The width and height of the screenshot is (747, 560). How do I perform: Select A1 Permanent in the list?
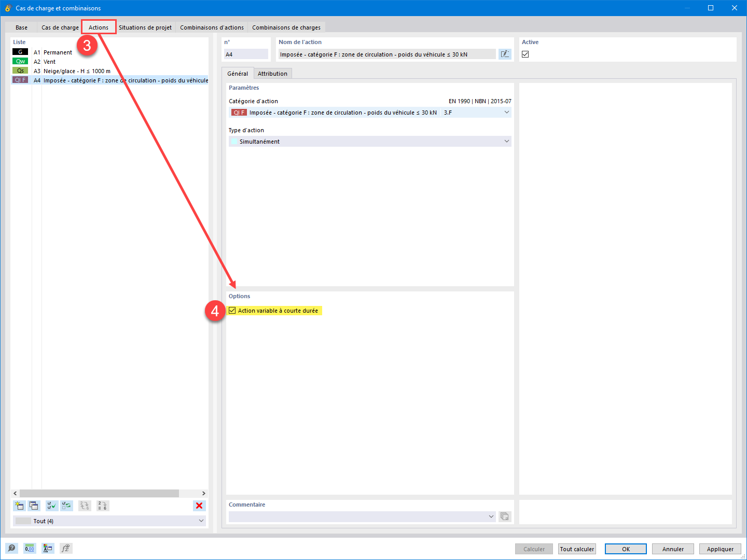coord(109,52)
